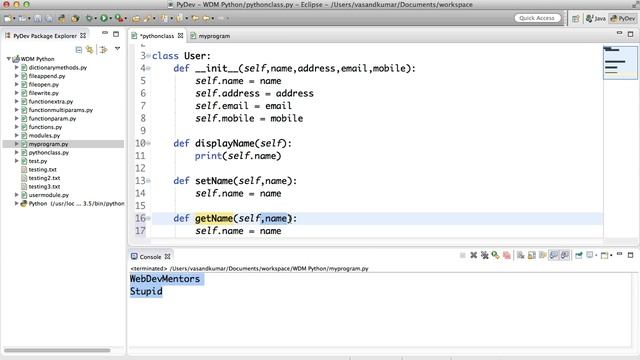This screenshot has height=360, width=640.
Task: Minimize the PyDev Package Explorer panel
Action: point(105,33)
